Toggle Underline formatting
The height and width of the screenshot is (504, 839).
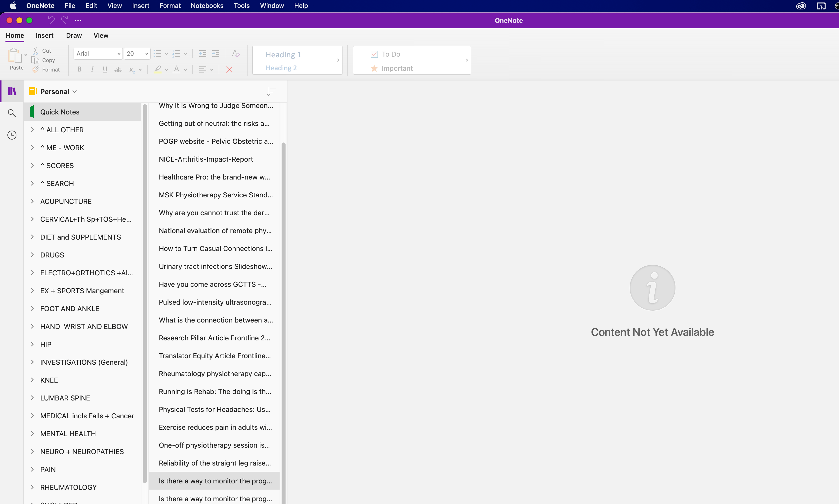[x=105, y=69]
